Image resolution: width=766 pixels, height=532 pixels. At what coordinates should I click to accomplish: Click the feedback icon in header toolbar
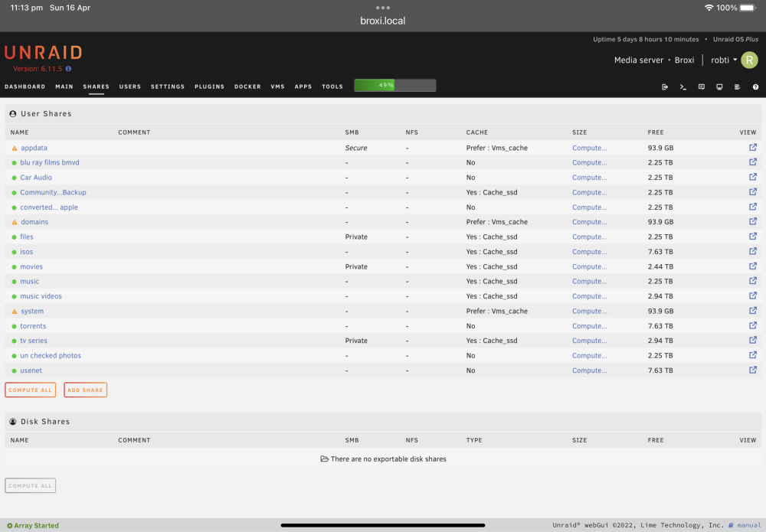[x=702, y=86]
